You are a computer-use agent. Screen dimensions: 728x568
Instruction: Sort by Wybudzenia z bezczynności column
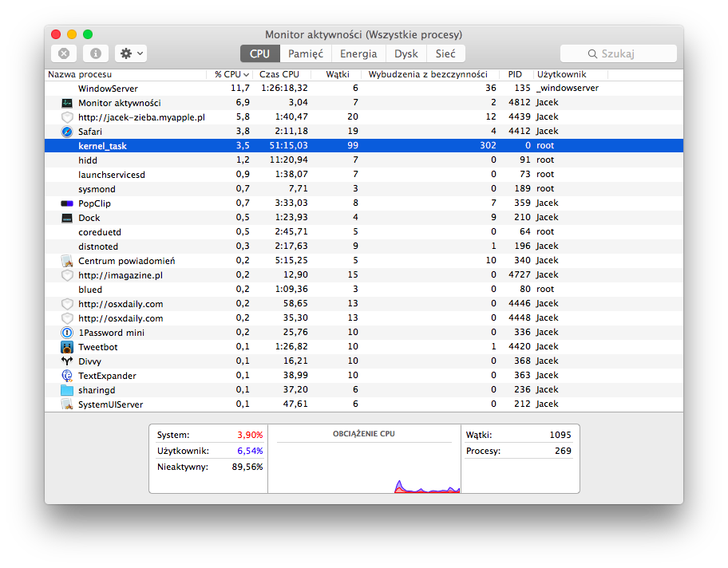pos(431,74)
